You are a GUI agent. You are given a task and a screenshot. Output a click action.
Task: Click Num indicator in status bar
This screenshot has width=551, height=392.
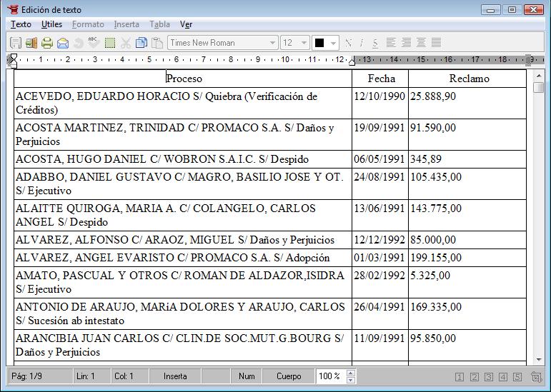coord(247,376)
